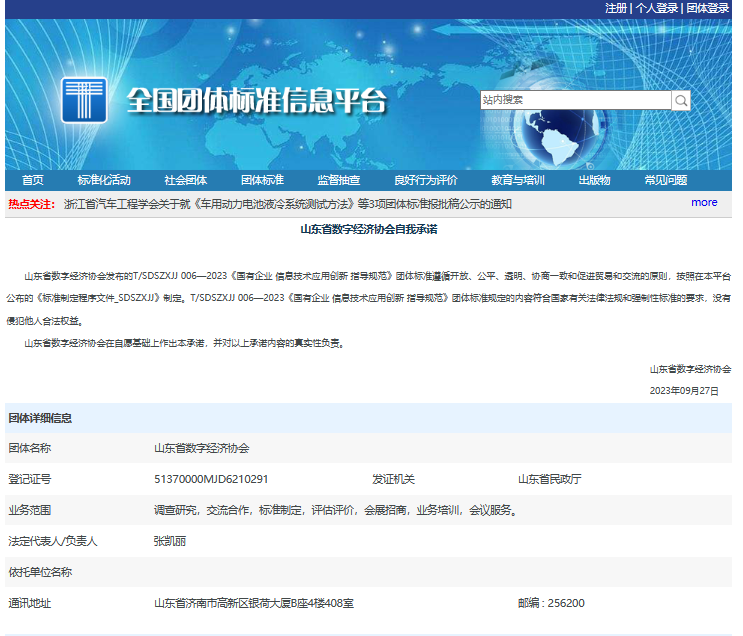Open the 注册 registration link
This screenshot has height=636, width=743.
[x=616, y=8]
